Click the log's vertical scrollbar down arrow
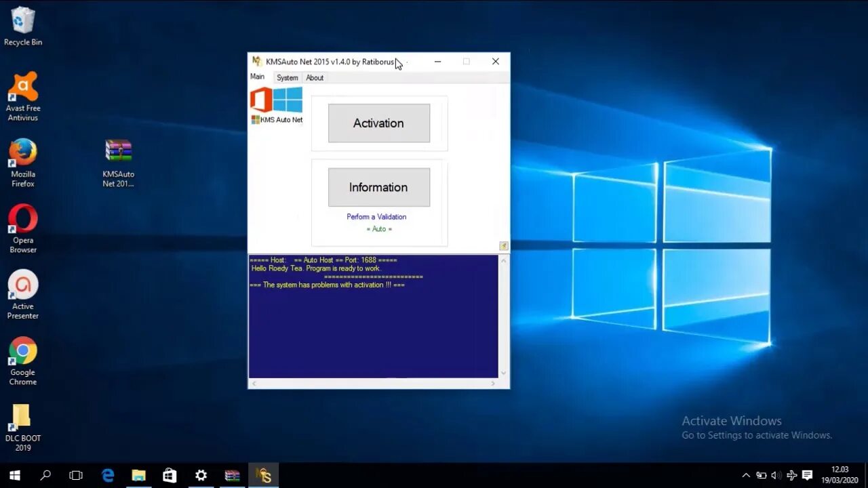Screen dimensions: 868x488 click(x=503, y=373)
